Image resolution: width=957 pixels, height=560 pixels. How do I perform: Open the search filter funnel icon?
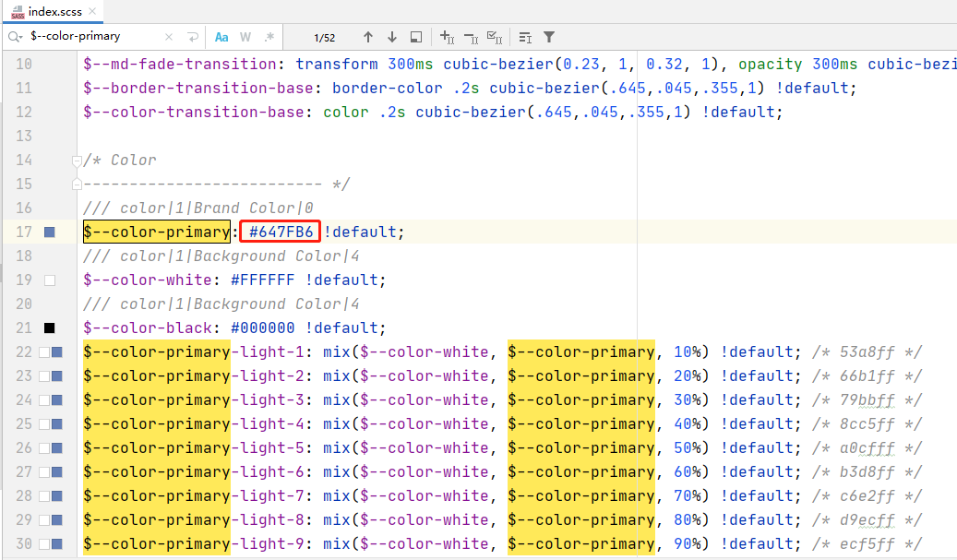pos(549,38)
